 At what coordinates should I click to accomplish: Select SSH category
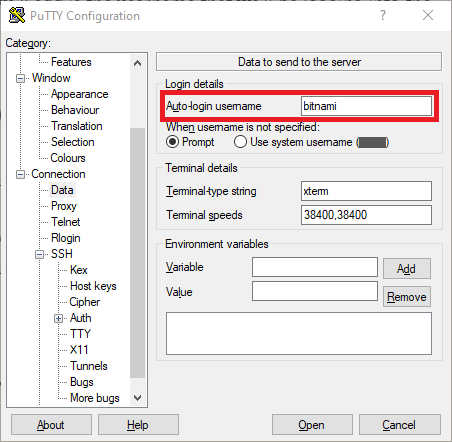[62, 254]
